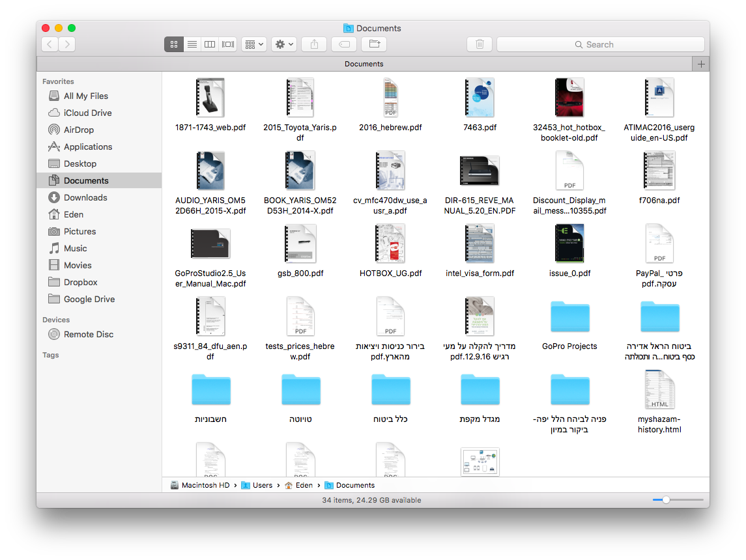Select 32453_hot_hotbox_booklet-old.pdf file
Screen dimensions: 746x560
(569, 98)
